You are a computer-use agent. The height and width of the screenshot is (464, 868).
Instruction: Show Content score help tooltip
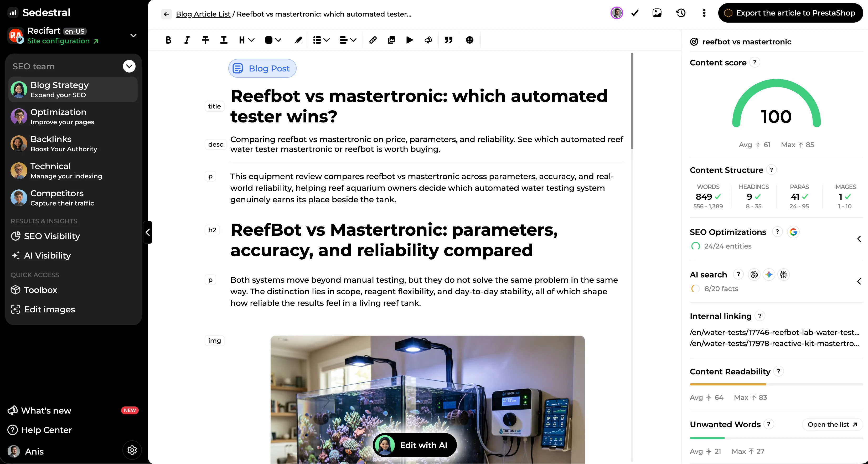click(755, 63)
